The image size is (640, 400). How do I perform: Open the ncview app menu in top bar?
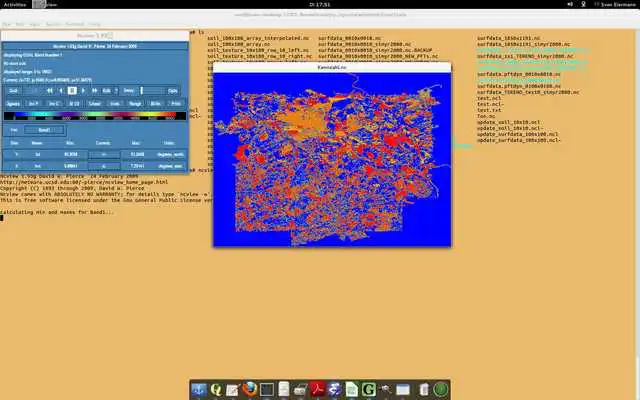pyautogui.click(x=45, y=4)
